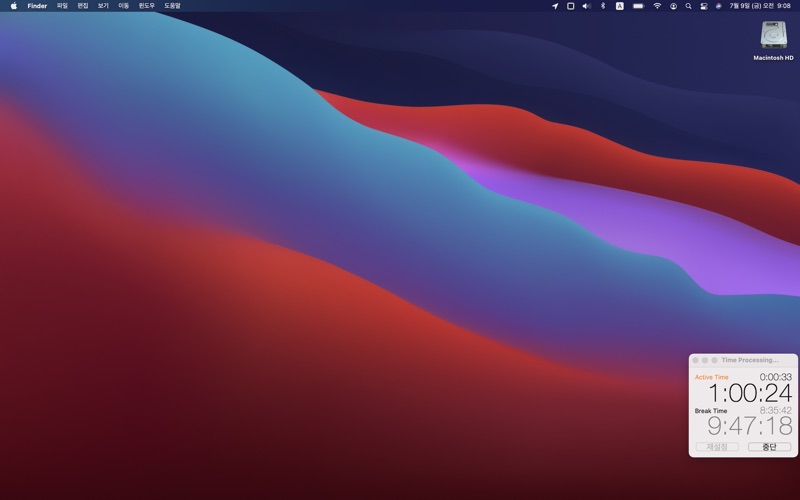Open the 편집 menu
800x500 pixels.
tap(83, 6)
